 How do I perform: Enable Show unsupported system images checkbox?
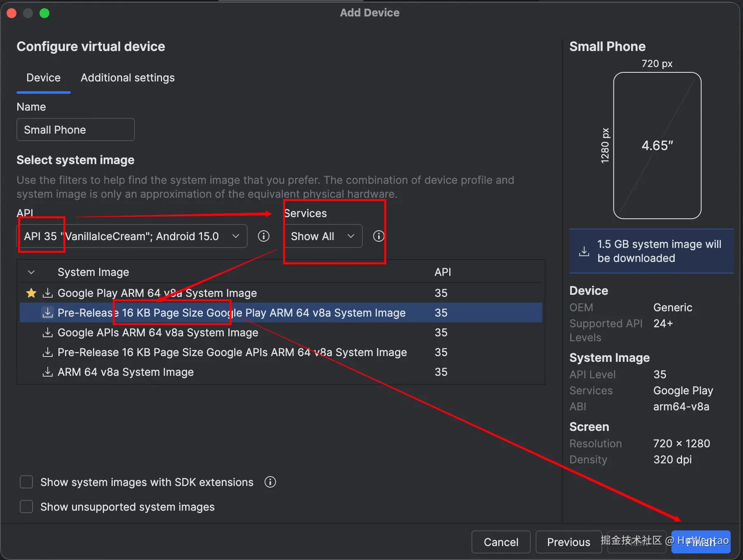27,507
